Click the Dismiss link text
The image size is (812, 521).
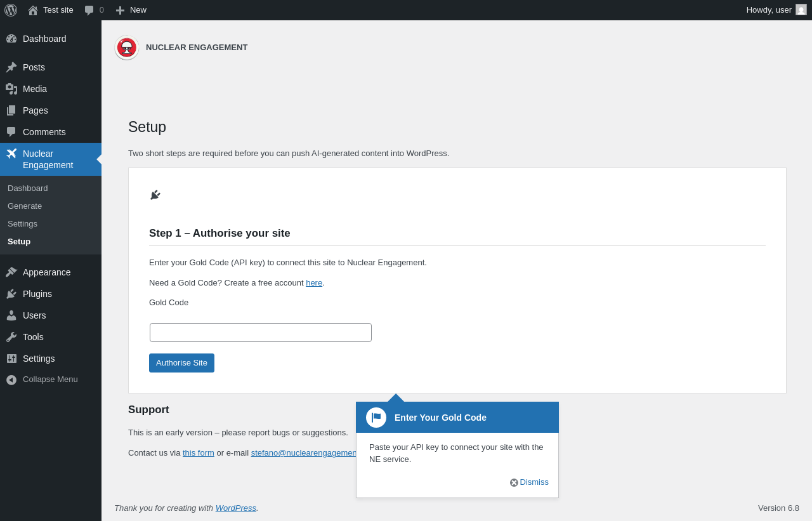(x=534, y=482)
